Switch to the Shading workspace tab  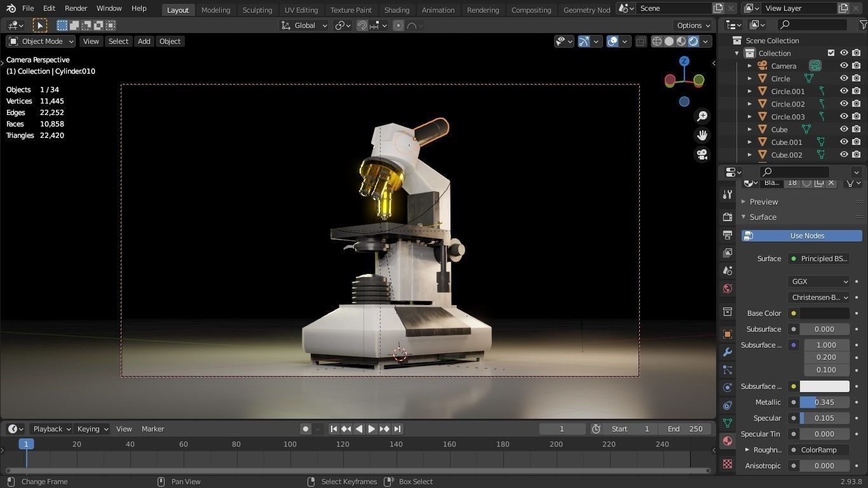(x=397, y=10)
